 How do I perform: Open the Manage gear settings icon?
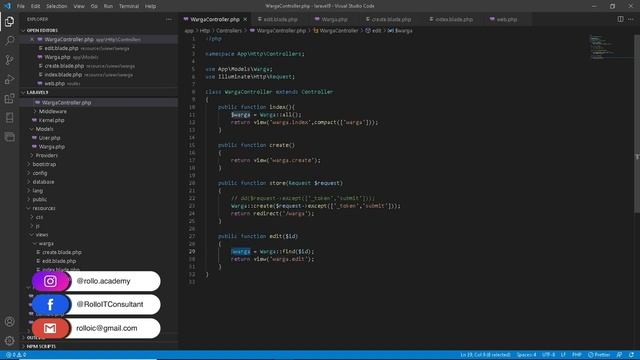[x=9, y=340]
